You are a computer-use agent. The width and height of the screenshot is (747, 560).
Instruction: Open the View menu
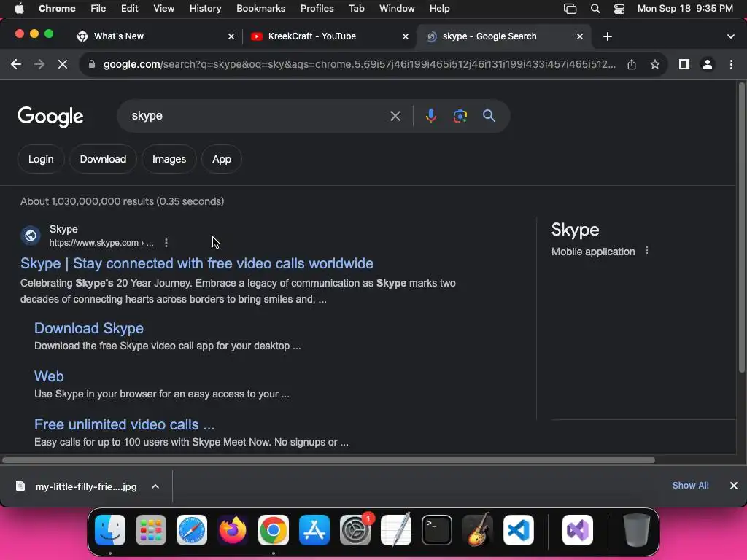164,9
